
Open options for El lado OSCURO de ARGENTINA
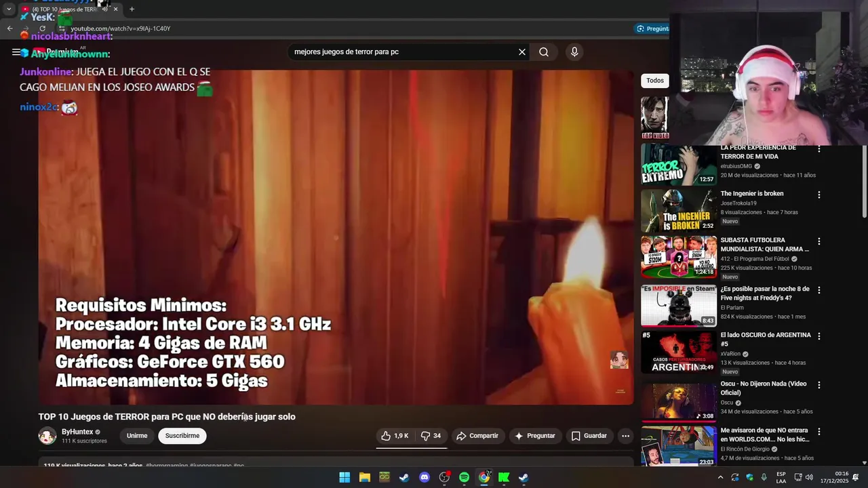click(x=818, y=336)
